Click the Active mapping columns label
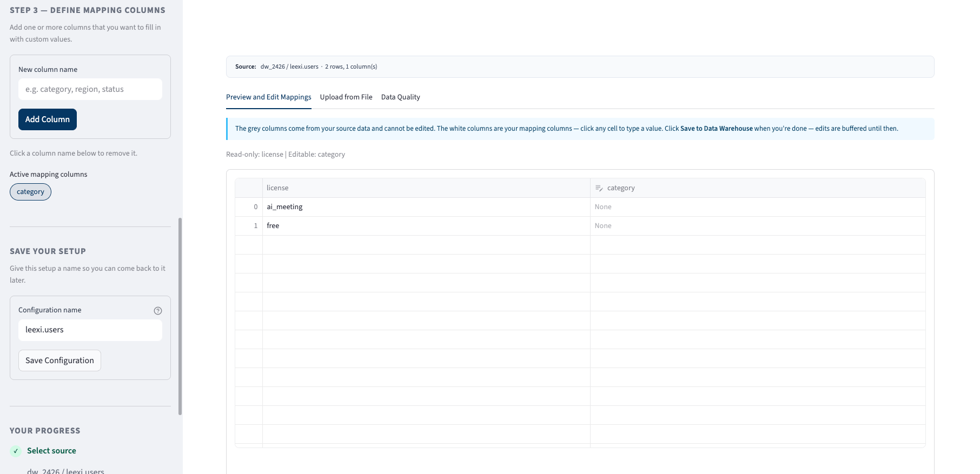Viewport: 980px width, 474px height. point(49,175)
